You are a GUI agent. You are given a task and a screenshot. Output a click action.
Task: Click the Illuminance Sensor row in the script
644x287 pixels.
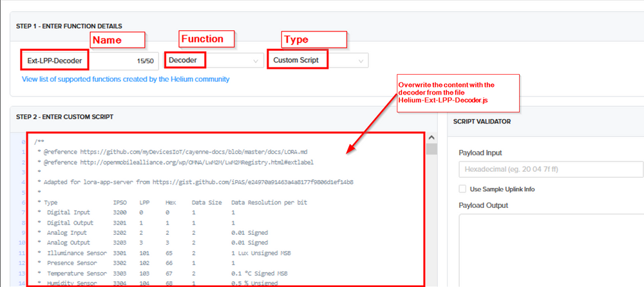pos(161,253)
